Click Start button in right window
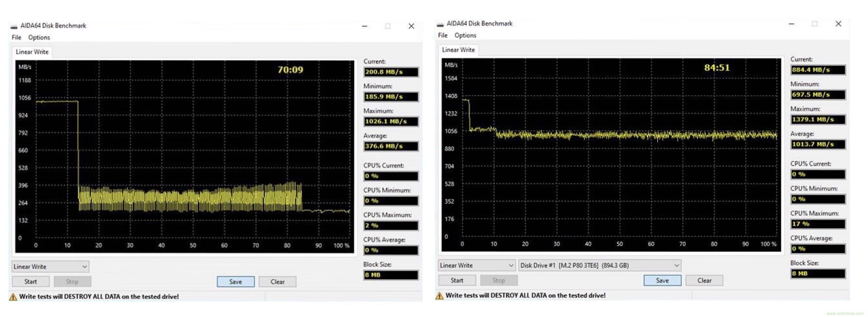The image size is (868, 317). [x=457, y=280]
